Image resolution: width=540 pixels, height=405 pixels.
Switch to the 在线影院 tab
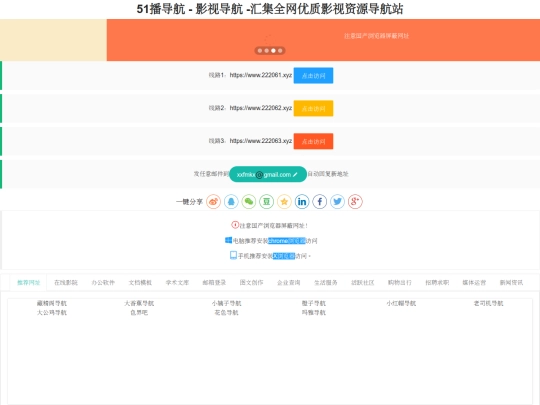pos(66,283)
